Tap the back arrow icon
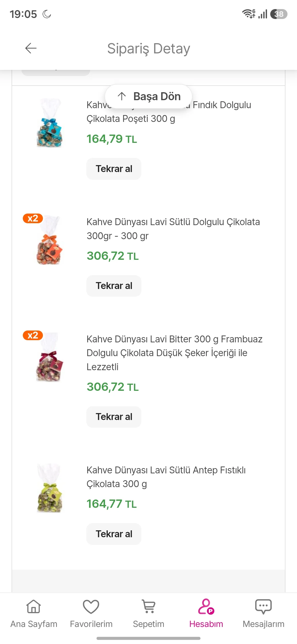The image size is (297, 644). pyautogui.click(x=31, y=48)
